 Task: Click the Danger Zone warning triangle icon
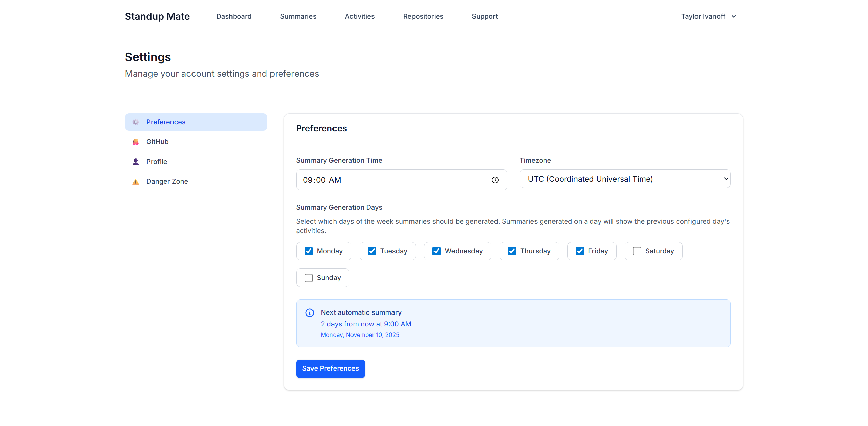click(x=136, y=182)
